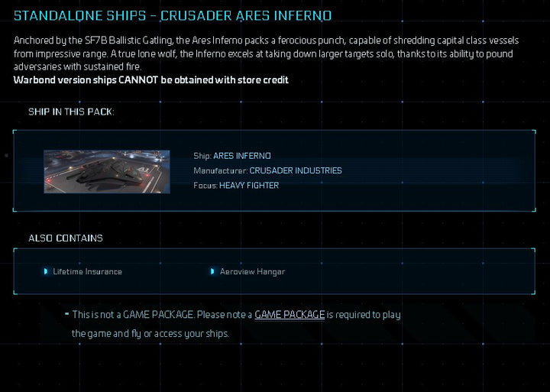The height and width of the screenshot is (392, 550).
Task: Click the Ares Inferno ship thumbnail image
Action: [107, 171]
